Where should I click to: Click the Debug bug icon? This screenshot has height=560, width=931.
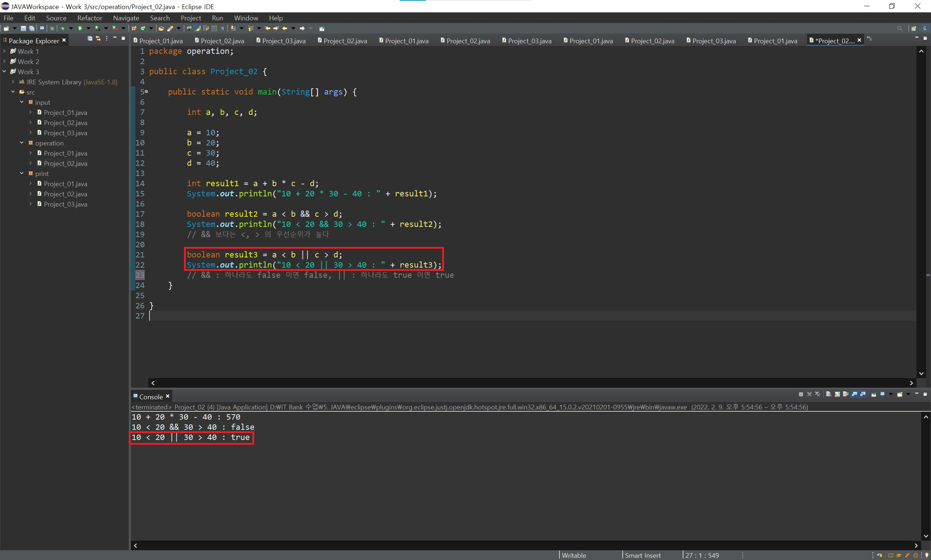(x=63, y=28)
